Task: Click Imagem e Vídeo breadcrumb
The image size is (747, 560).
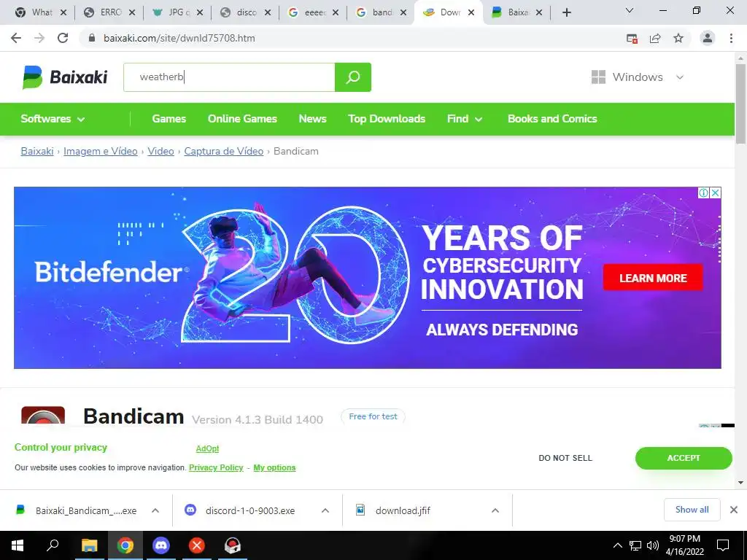Action: coord(101,152)
